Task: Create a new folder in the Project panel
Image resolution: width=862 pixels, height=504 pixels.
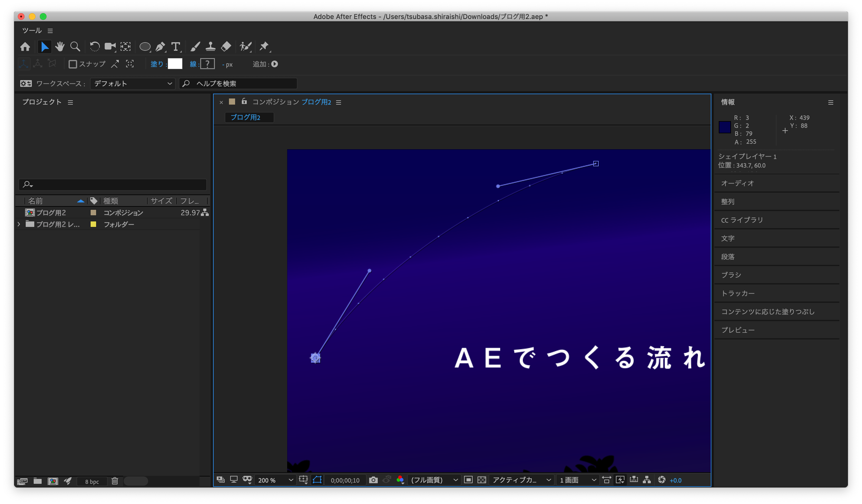Action: 37,481
